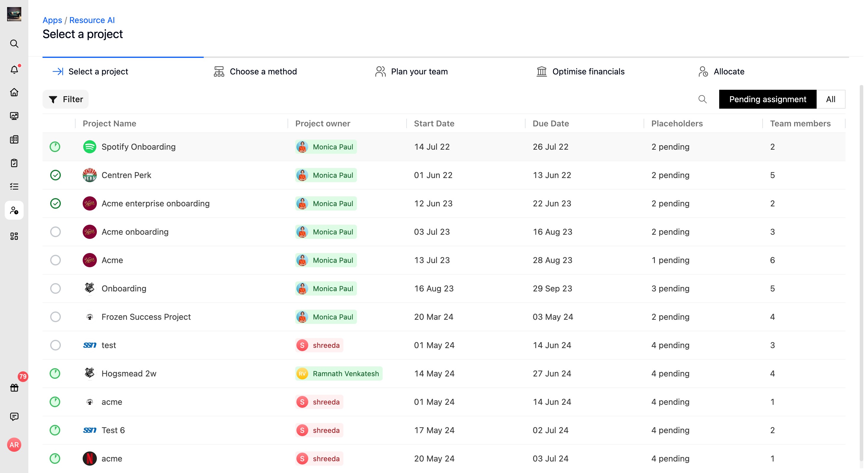The height and width of the screenshot is (473, 868).
Task: Open the Resource AI breadcrumb link
Action: (x=92, y=20)
